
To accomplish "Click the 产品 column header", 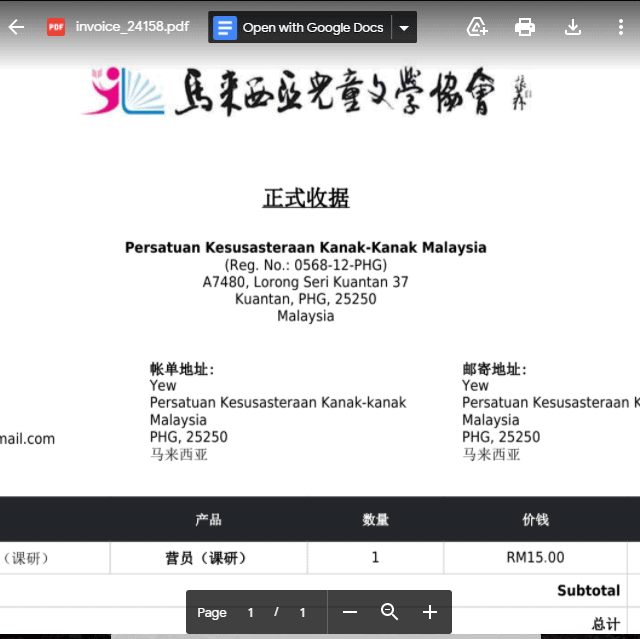I will pos(208,520).
